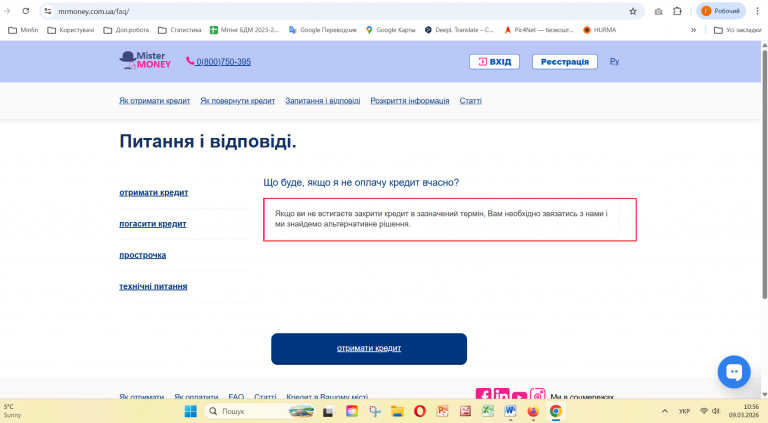
Task: Expand hidden bookmarks with the double chevron
Action: 694,30
